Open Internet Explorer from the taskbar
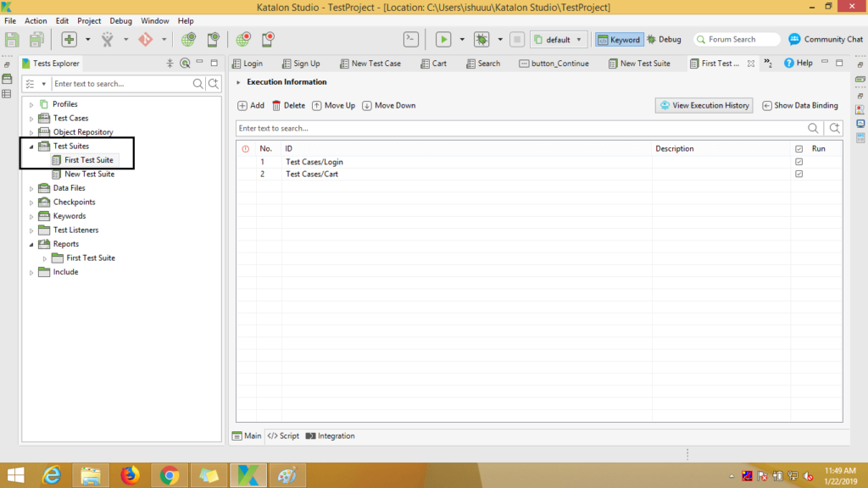 pyautogui.click(x=52, y=475)
